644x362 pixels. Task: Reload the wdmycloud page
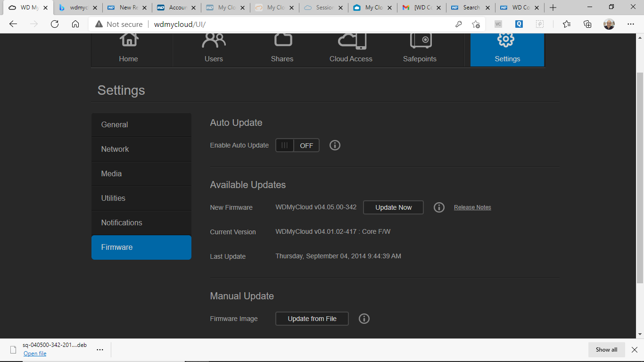[55, 24]
